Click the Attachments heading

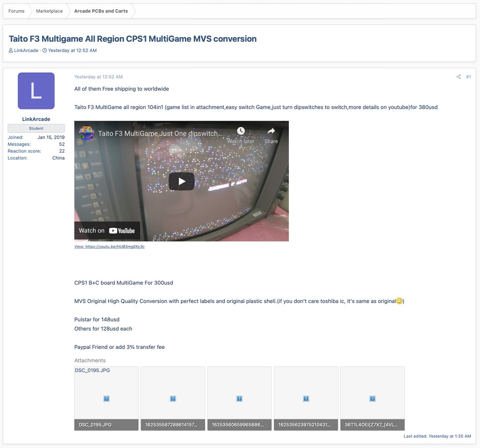90,360
